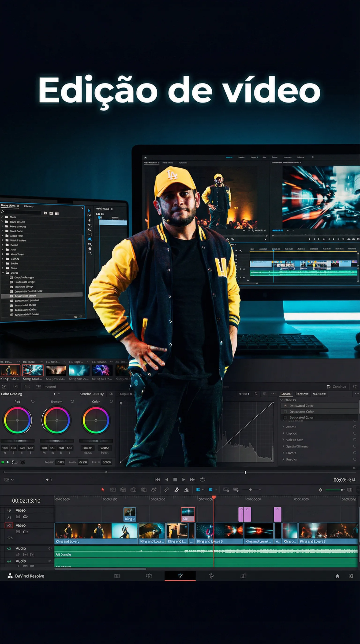Expand the Lovors section in the inspector
This screenshot has height=644, width=360.
(x=283, y=453)
